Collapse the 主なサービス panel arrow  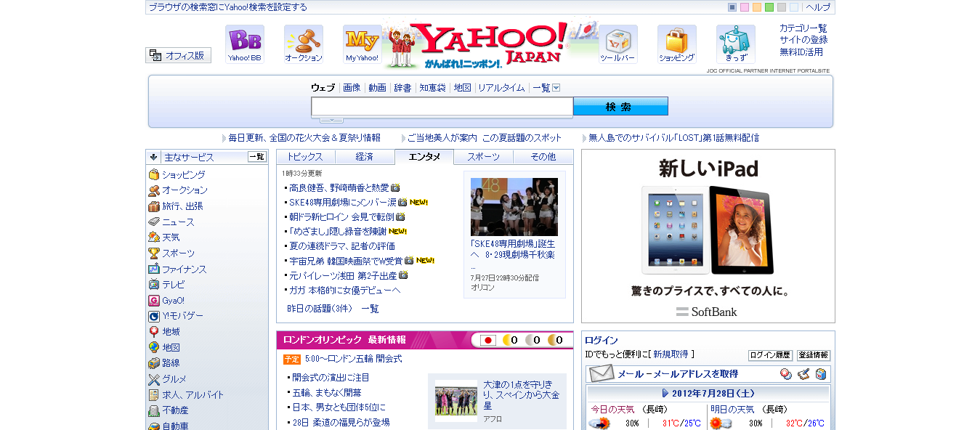(154, 157)
